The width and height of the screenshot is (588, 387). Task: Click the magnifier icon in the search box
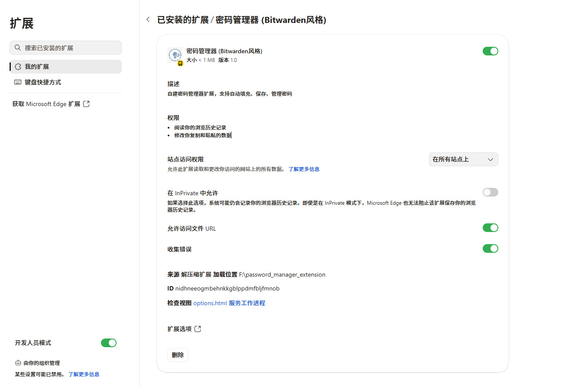click(x=18, y=48)
